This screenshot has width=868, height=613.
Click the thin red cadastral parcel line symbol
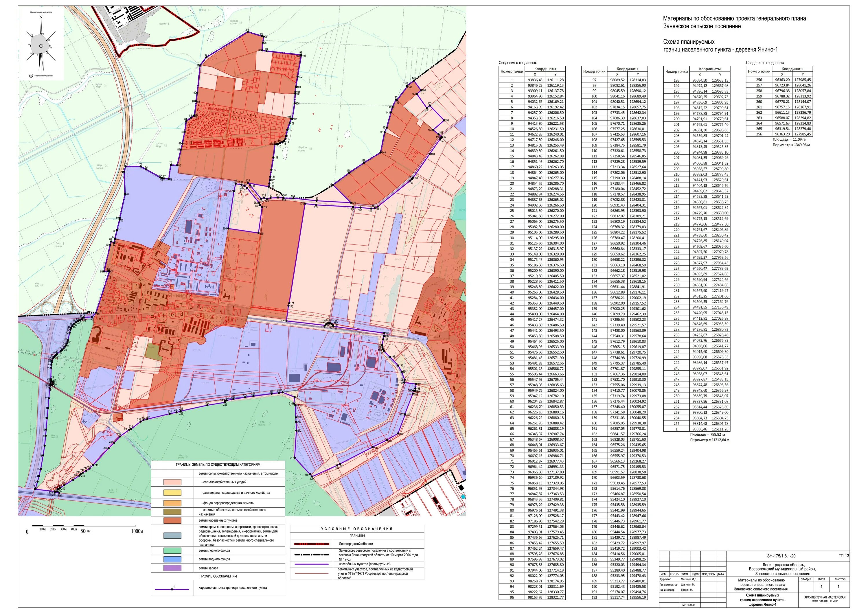(x=311, y=573)
